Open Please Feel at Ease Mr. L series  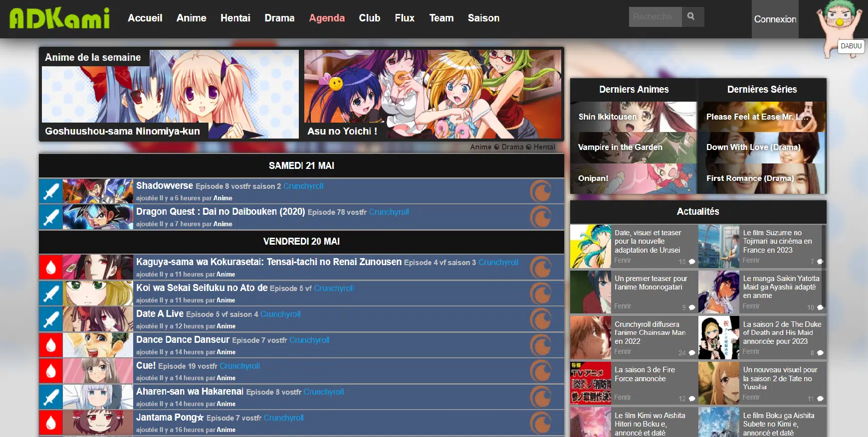762,117
